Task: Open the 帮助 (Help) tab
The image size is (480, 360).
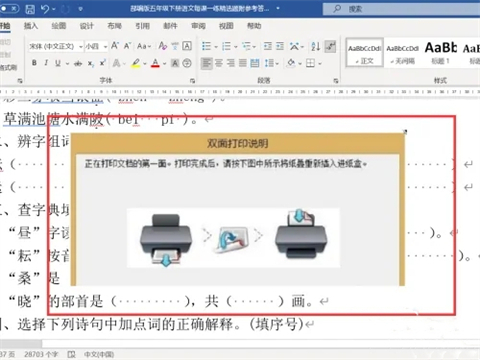Action: [254, 26]
